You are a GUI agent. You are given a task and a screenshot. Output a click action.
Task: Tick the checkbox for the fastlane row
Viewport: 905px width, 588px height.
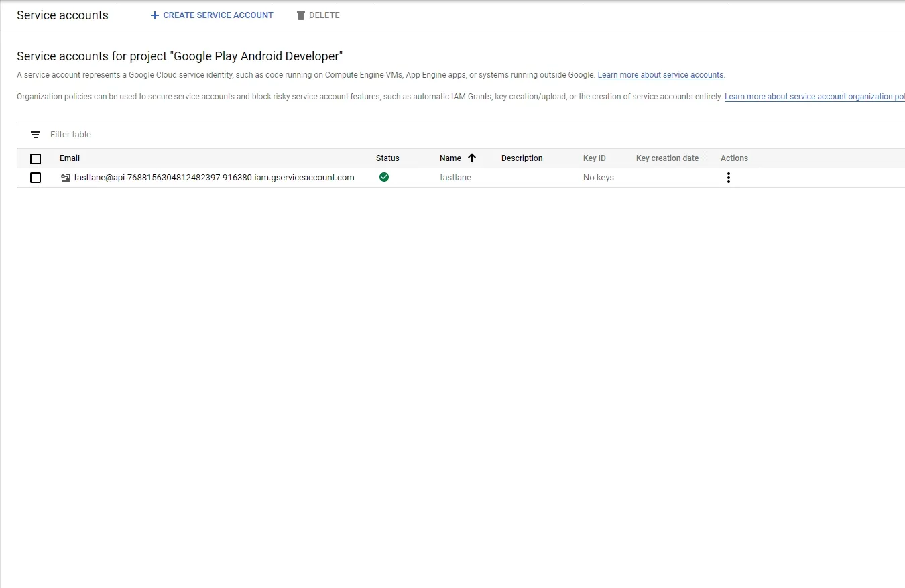[x=36, y=178]
